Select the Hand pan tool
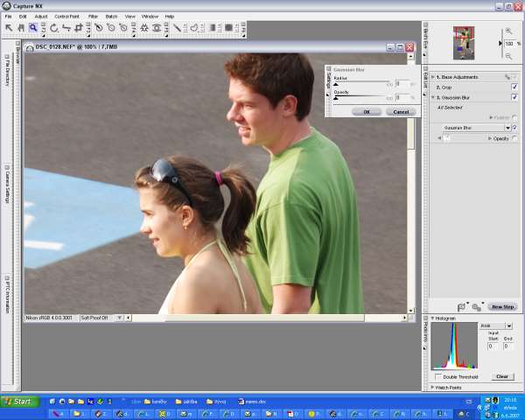The width and height of the screenshot is (525, 420). tap(21, 28)
